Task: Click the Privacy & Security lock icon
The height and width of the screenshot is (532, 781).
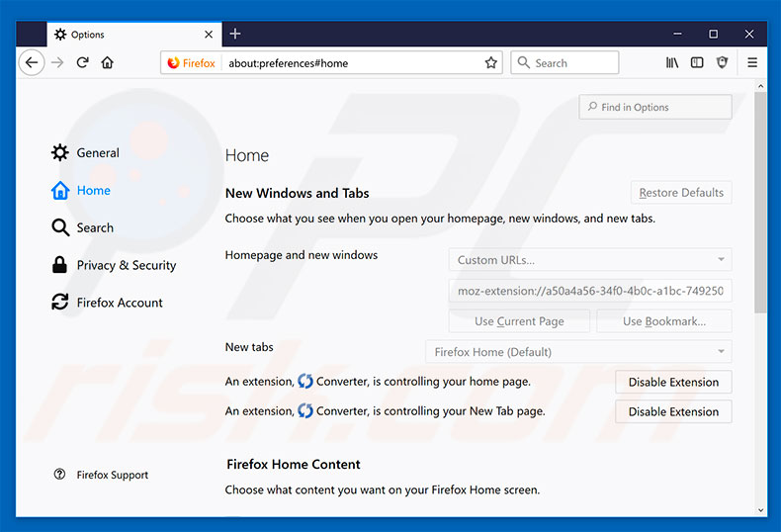Action: [59, 265]
